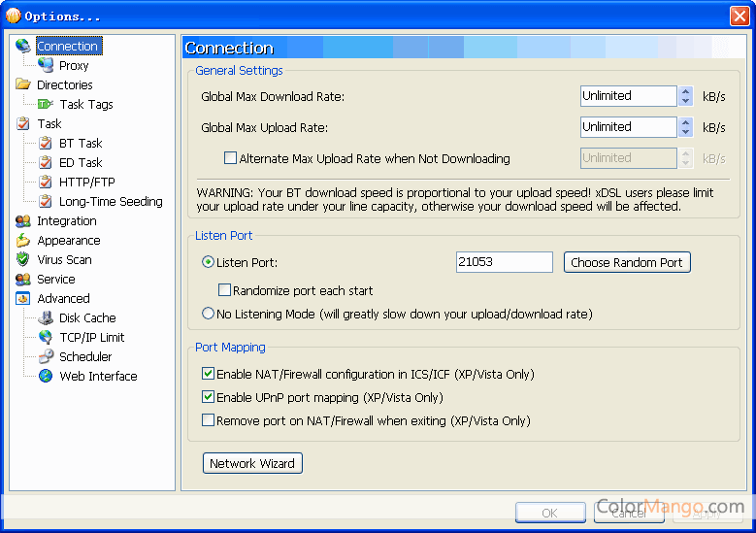
Task: Uncheck Enable UPnP port mapping
Action: tap(208, 397)
